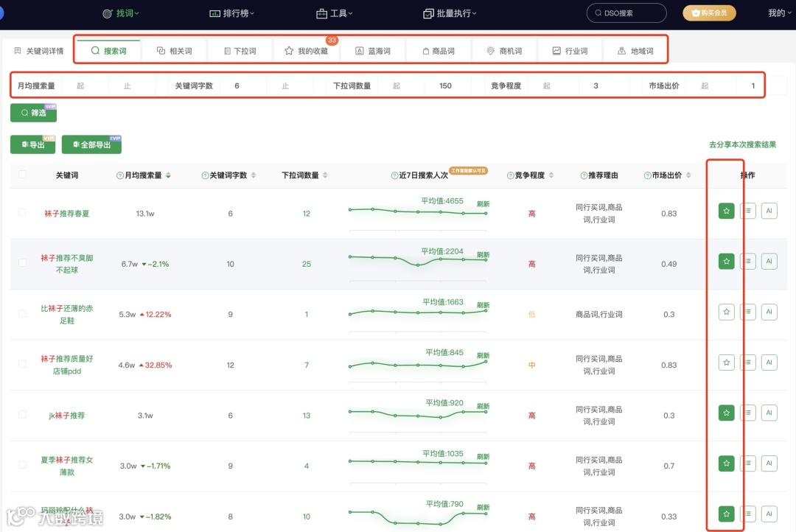Click help icon beside 月均搜索量 header
The height and width of the screenshot is (532, 796).
pyautogui.click(x=120, y=175)
